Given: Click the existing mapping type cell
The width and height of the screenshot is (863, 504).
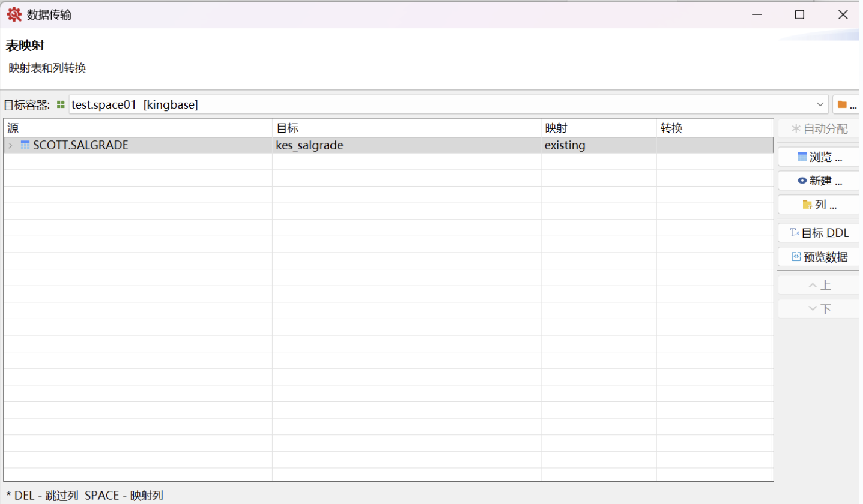Looking at the screenshot, I should coord(598,145).
